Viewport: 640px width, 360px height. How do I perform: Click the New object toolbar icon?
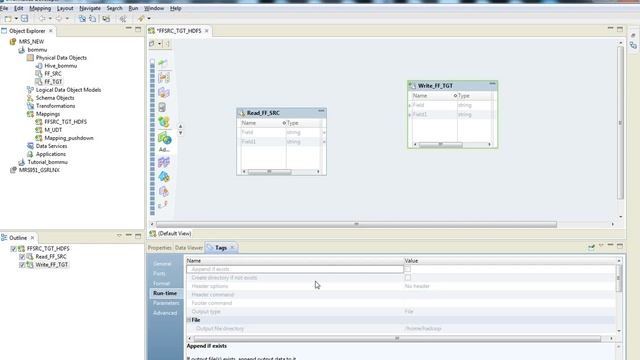[8, 19]
